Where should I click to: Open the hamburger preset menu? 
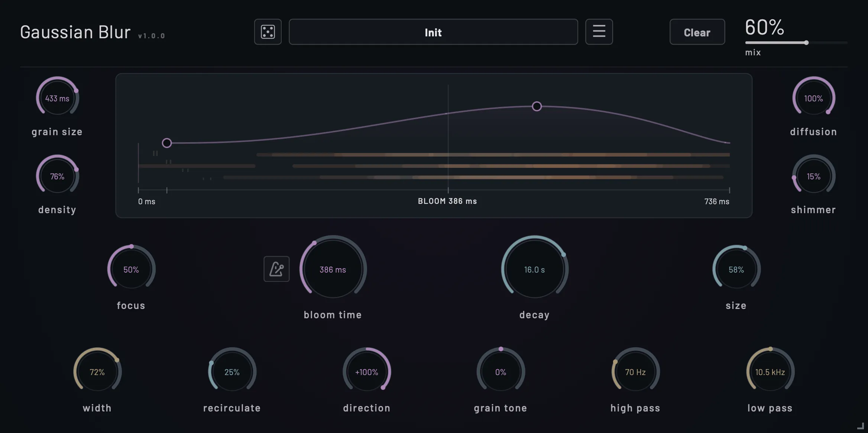599,32
